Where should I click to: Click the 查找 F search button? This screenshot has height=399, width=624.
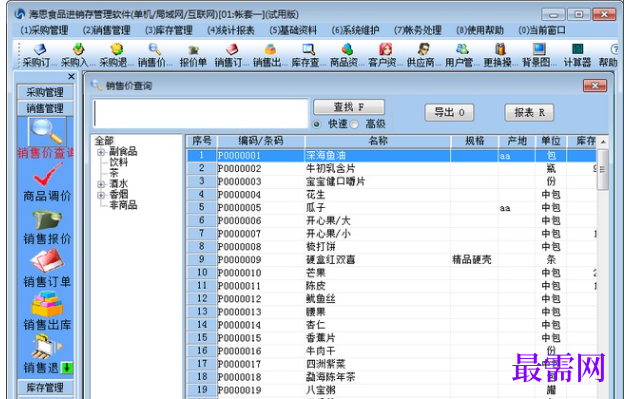click(349, 107)
